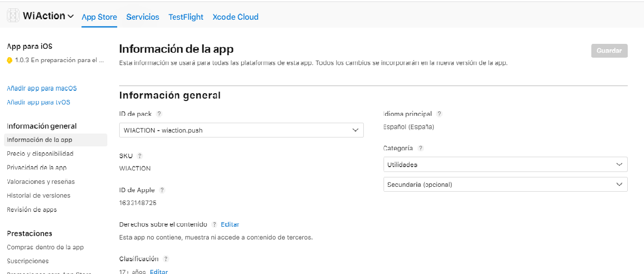This screenshot has width=644, height=274.
Task: Click help icon beside Derechos sobre el contenido
Action: tap(214, 224)
